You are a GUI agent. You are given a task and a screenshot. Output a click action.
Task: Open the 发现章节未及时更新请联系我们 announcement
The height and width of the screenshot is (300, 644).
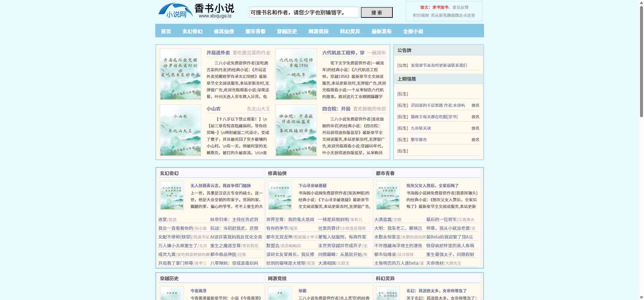pyautogui.click(x=439, y=66)
